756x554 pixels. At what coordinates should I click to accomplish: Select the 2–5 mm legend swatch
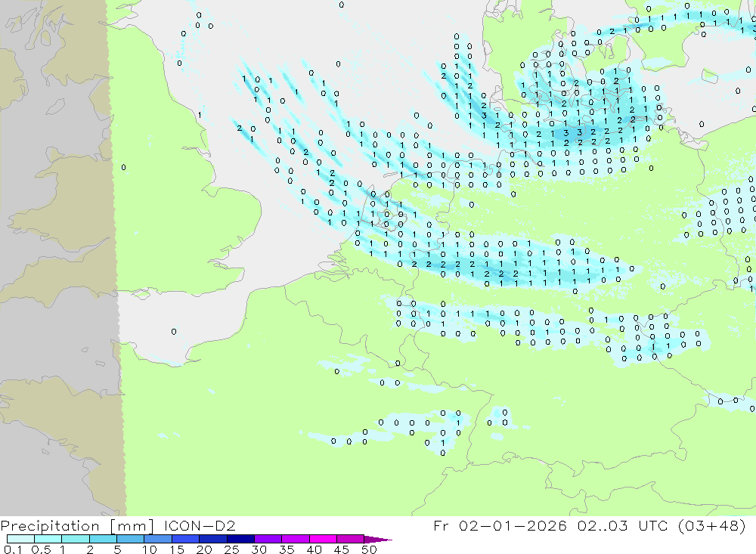[103, 539]
